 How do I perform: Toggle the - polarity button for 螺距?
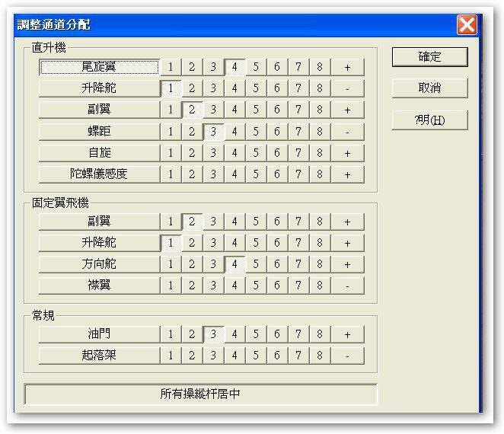[x=347, y=132]
